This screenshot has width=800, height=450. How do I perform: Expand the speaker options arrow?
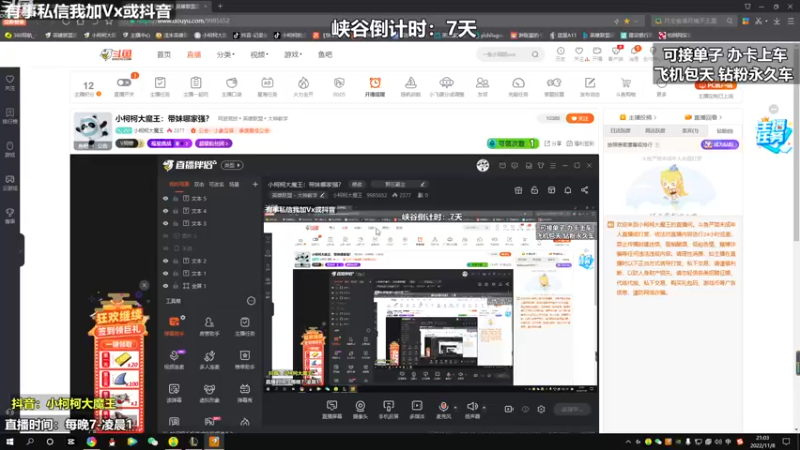[x=484, y=408]
